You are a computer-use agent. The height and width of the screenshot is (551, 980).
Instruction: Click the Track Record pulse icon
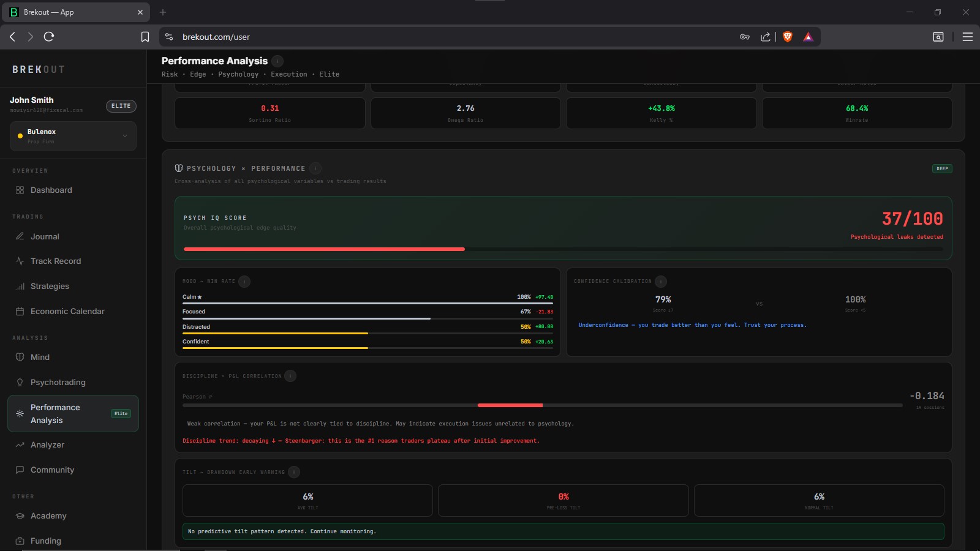(x=20, y=261)
